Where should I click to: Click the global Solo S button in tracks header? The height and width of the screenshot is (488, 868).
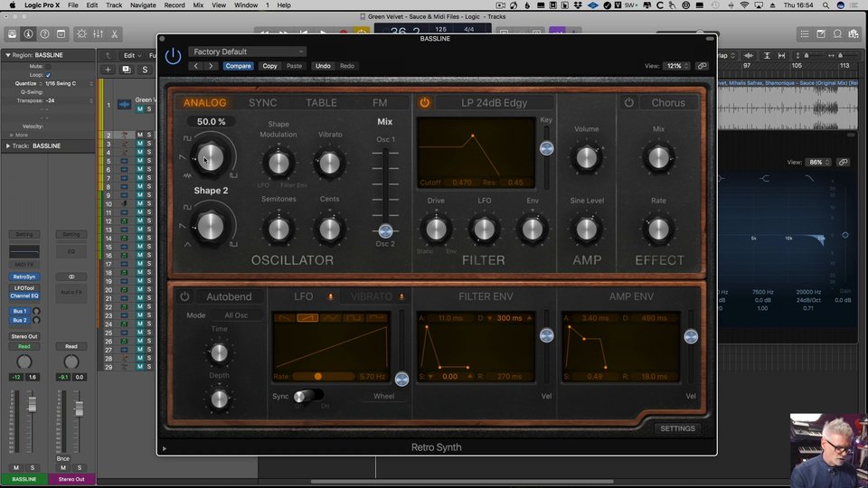(x=145, y=70)
